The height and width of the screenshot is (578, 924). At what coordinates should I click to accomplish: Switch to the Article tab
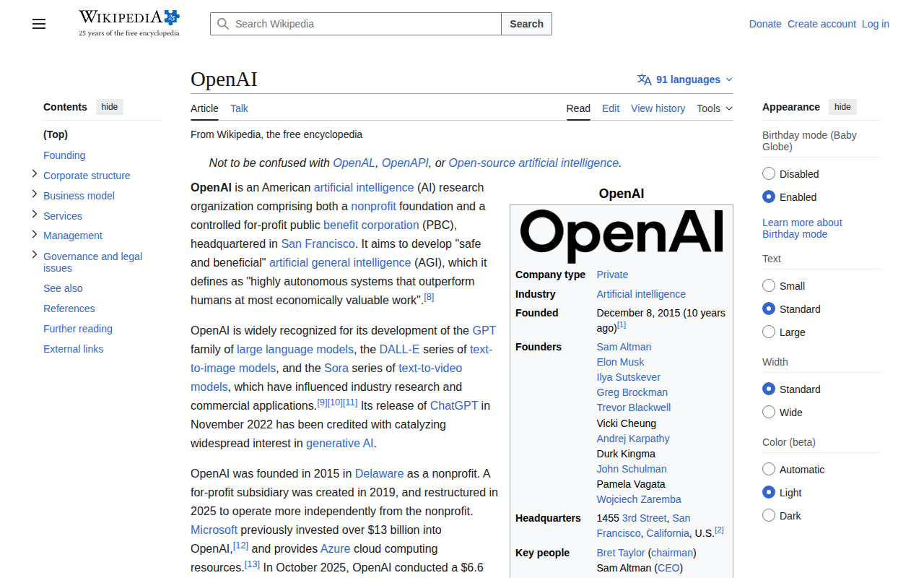(x=204, y=108)
